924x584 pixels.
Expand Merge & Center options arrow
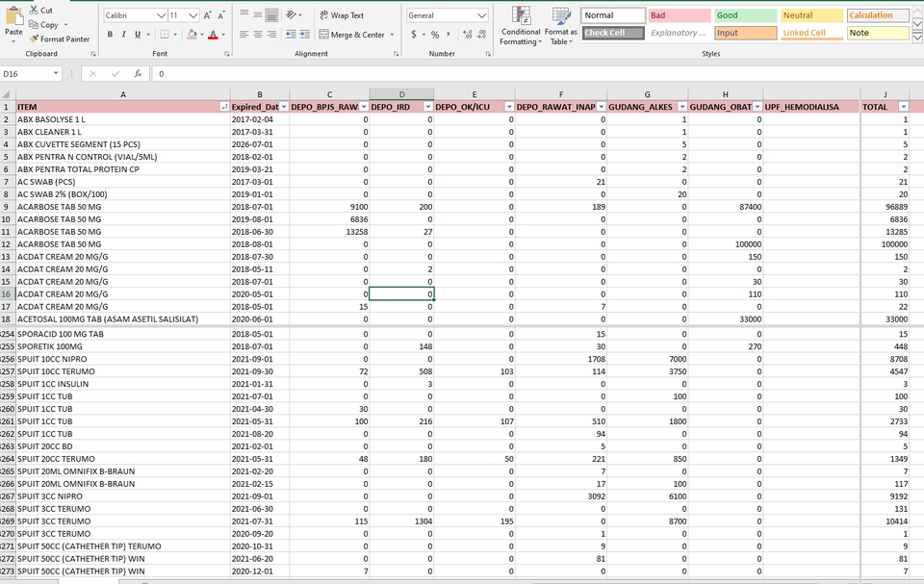pyautogui.click(x=392, y=35)
